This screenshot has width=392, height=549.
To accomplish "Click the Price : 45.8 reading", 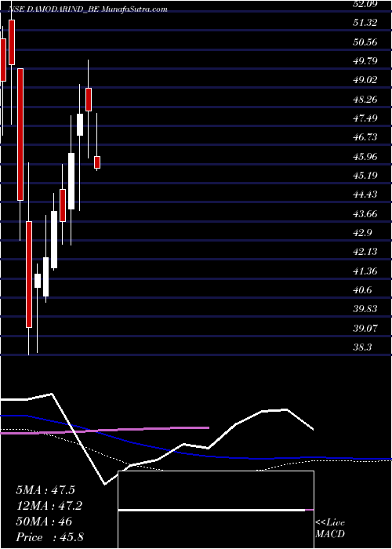I will click(x=49, y=537).
